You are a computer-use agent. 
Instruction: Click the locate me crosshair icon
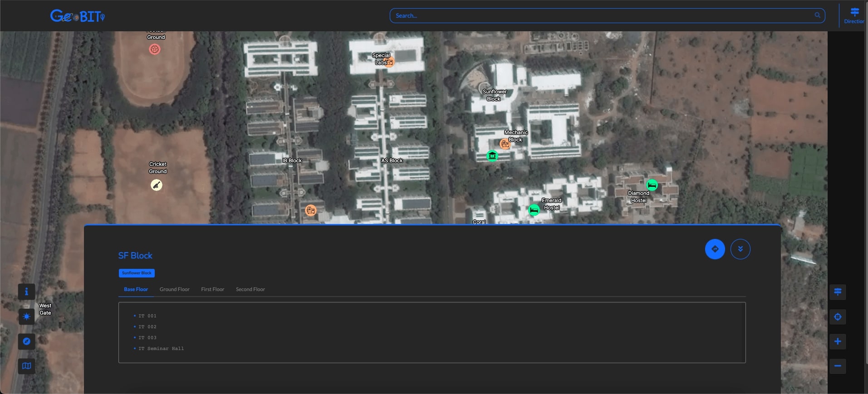[x=838, y=317]
